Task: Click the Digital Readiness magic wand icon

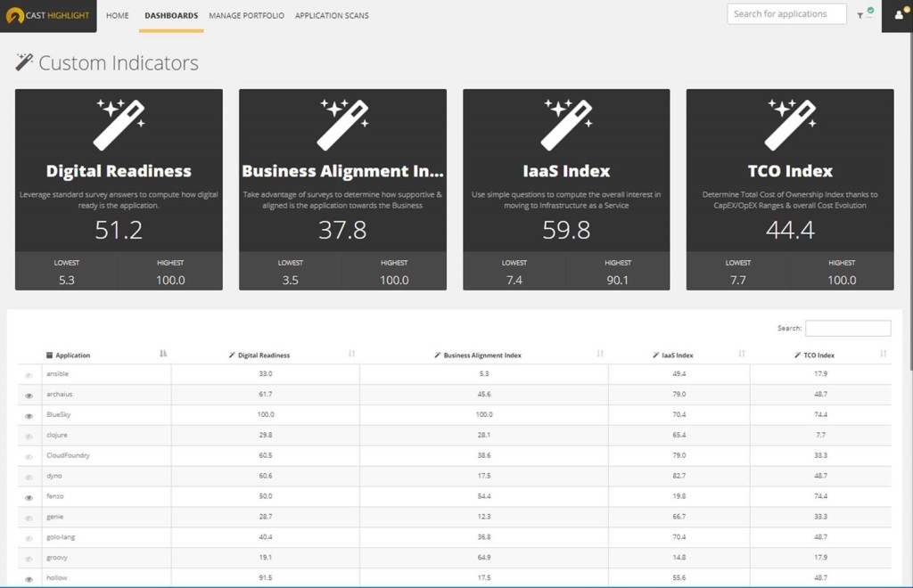Action: (x=119, y=125)
